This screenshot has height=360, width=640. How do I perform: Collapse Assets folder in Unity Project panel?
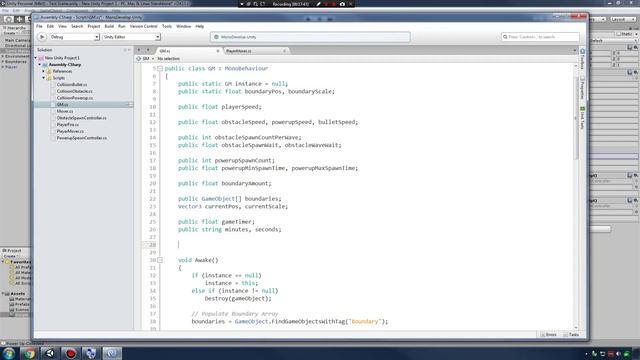coord(3,293)
